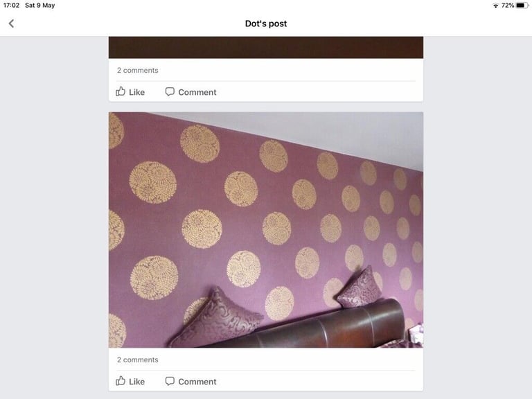Viewport: 532px width, 399px height.
Task: Tap the 17:02 clock in status bar
Action: [x=11, y=6]
